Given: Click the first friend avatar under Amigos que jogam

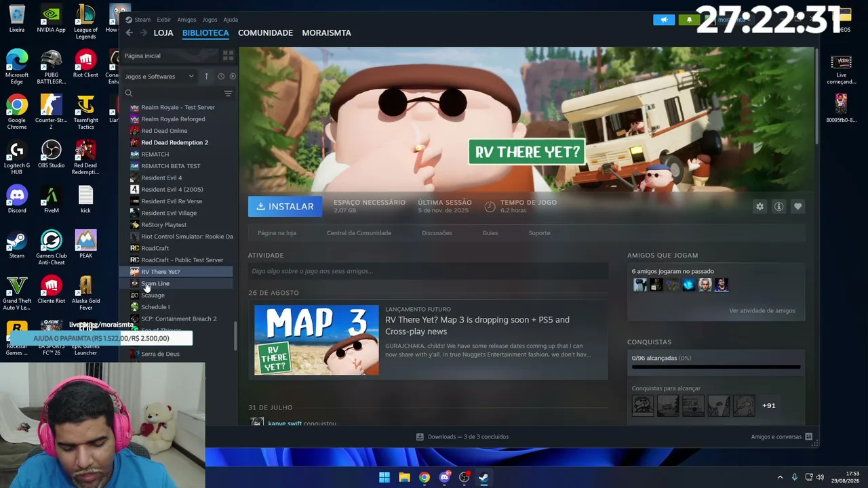Looking at the screenshot, I should point(639,285).
